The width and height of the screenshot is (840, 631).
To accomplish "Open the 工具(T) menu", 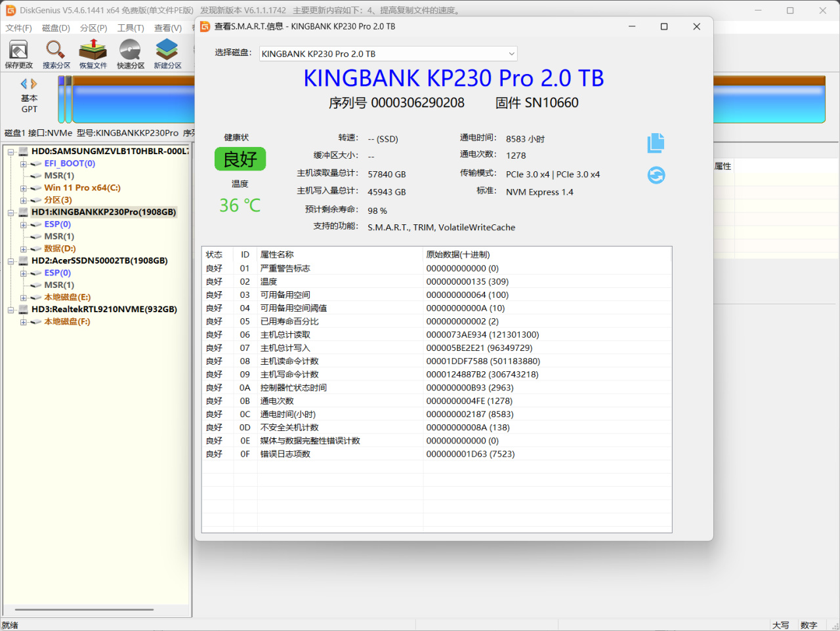I will (x=131, y=28).
